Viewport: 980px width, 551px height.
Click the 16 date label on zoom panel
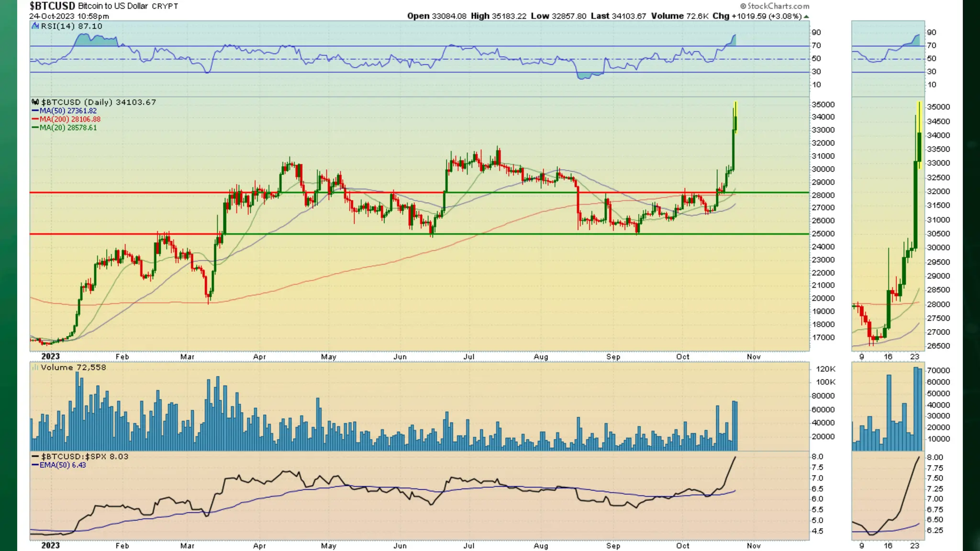(888, 357)
